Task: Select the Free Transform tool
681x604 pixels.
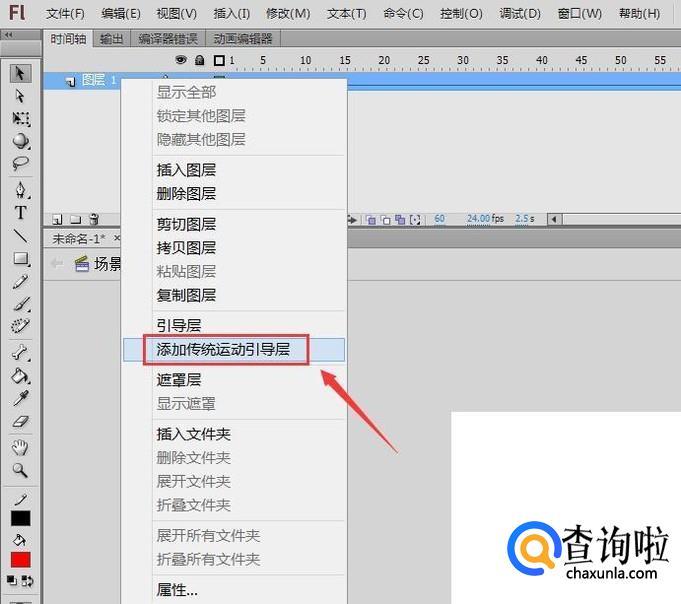Action: point(20,118)
